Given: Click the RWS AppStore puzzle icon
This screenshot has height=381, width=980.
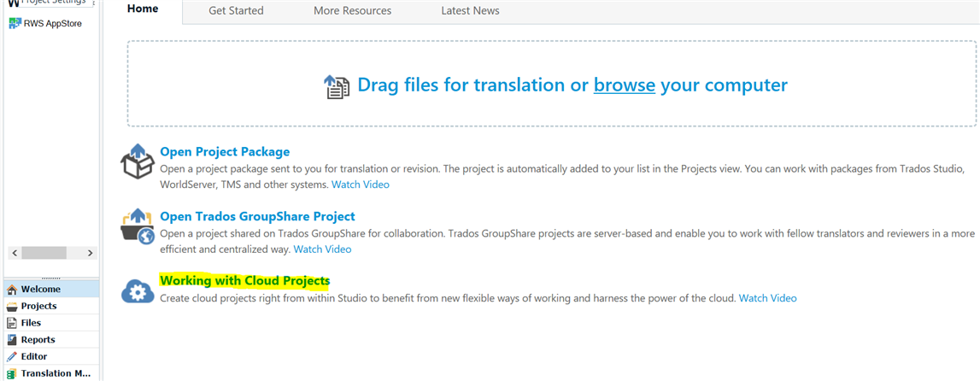Looking at the screenshot, I should click(14, 24).
